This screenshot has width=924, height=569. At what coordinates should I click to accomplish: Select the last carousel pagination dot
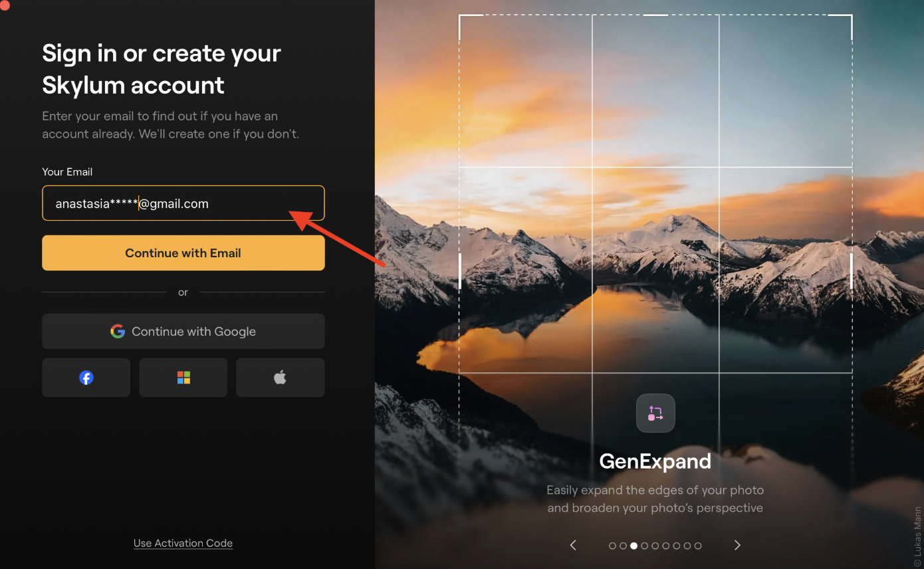(698, 546)
